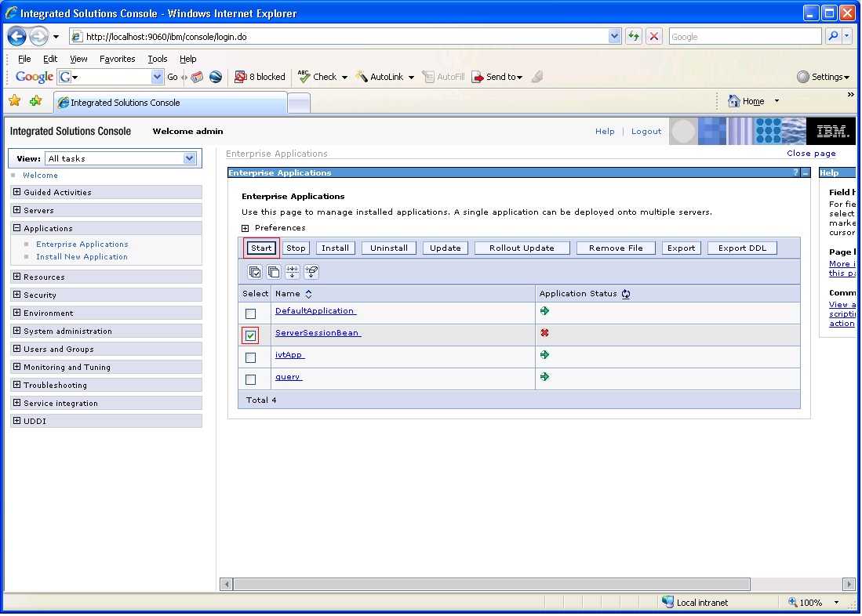Click the search magnifier icon
The image size is (862, 616).
tap(834, 37)
